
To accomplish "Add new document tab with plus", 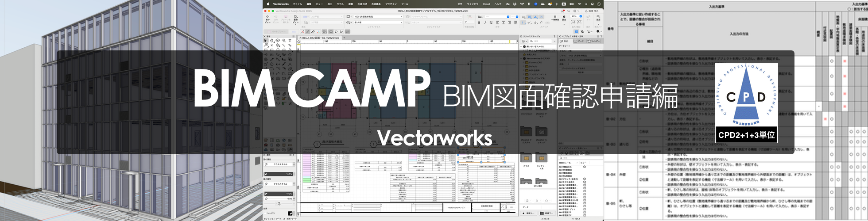I will 344,38.
